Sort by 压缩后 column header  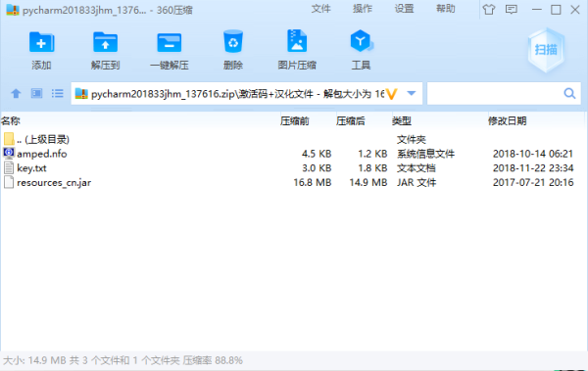click(351, 120)
